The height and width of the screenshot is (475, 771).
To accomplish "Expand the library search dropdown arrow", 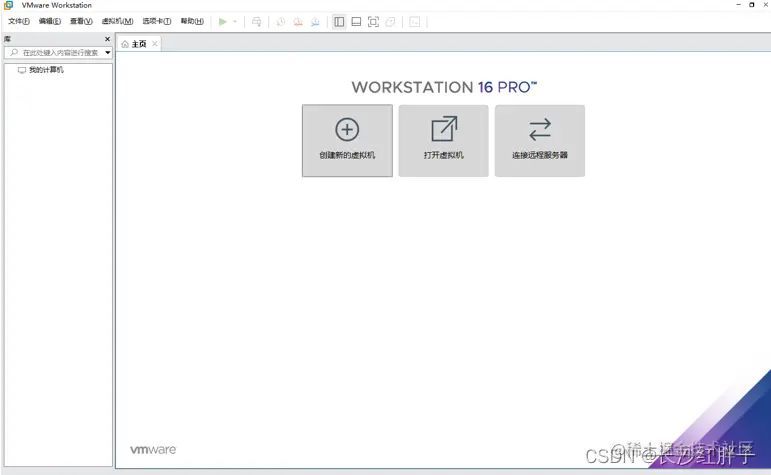I will [108, 53].
